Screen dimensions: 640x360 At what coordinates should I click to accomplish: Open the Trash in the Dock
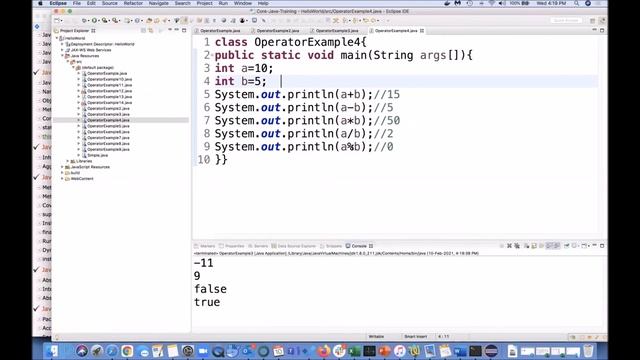[x=588, y=351]
